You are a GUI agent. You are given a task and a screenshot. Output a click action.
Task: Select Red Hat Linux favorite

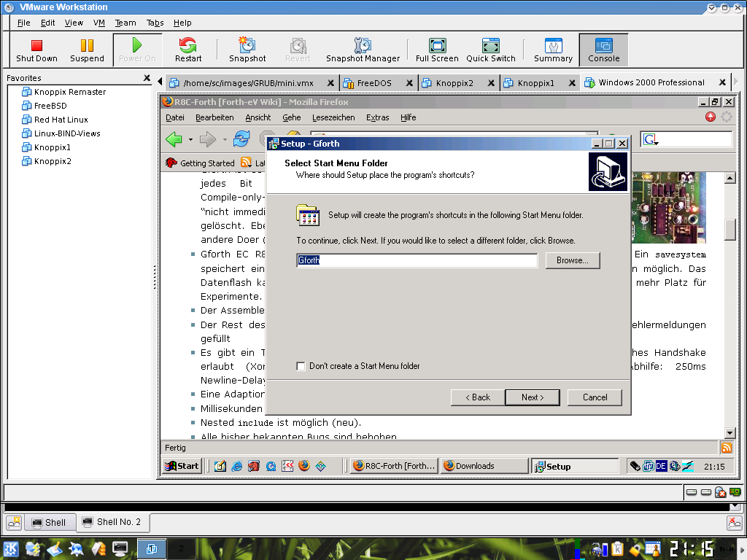(55, 120)
